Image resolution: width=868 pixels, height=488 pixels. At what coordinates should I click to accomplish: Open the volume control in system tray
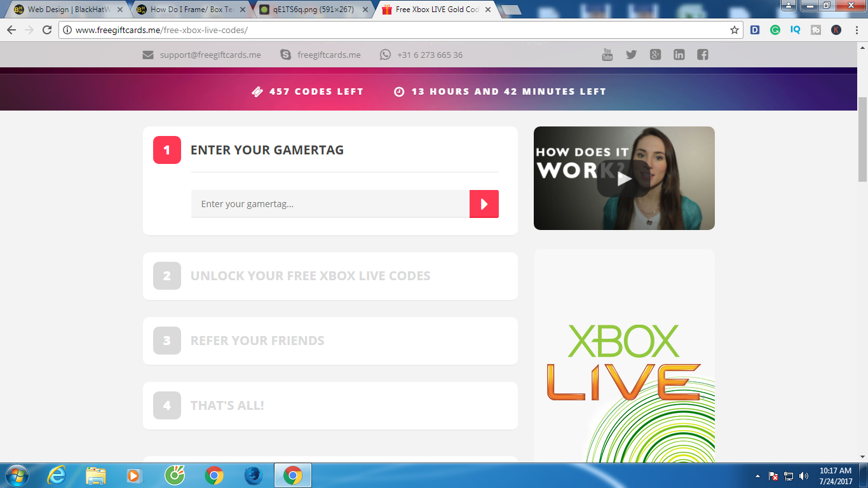pos(804,476)
